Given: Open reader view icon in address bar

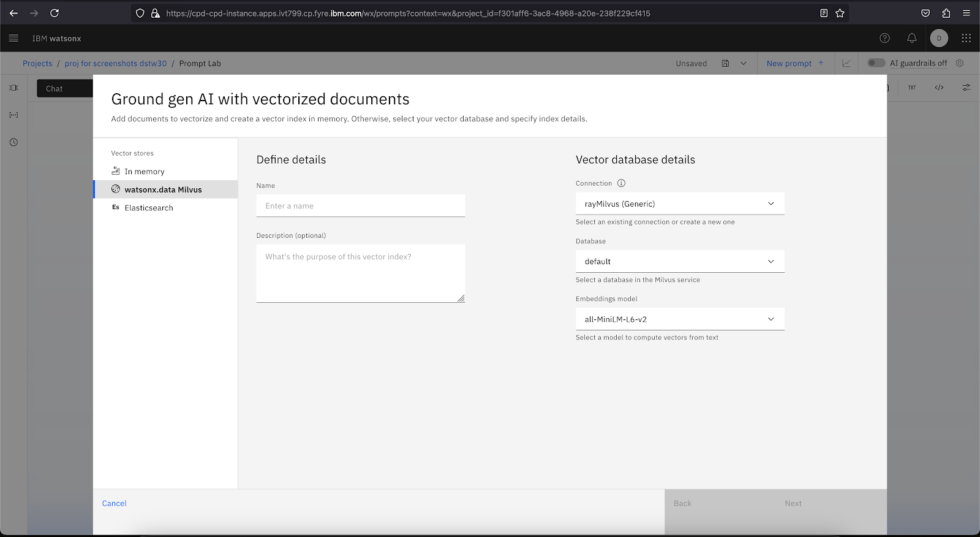Looking at the screenshot, I should 824,13.
